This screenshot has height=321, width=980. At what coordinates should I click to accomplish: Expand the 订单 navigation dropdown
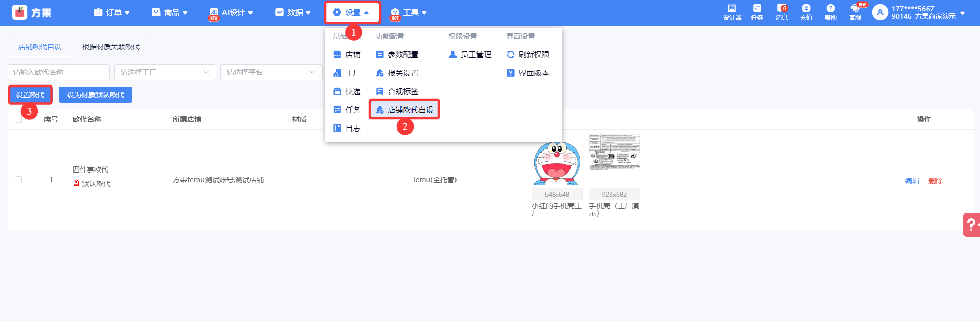[x=111, y=12]
